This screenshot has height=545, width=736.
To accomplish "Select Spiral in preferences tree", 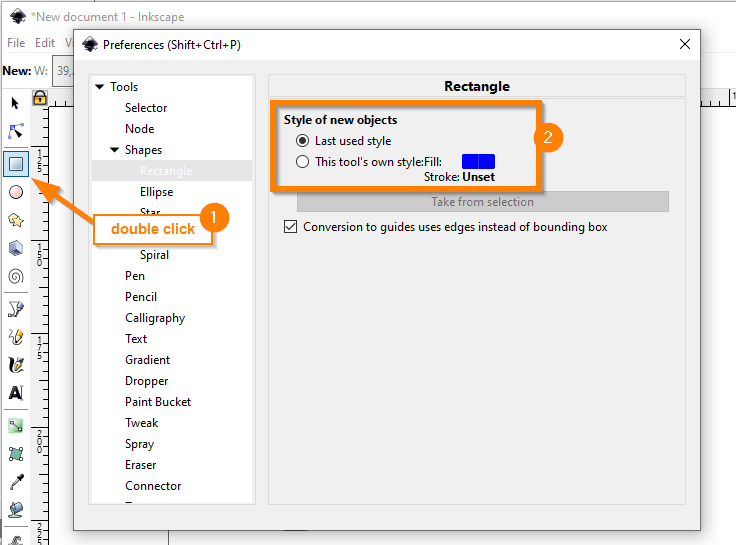I will (x=154, y=255).
